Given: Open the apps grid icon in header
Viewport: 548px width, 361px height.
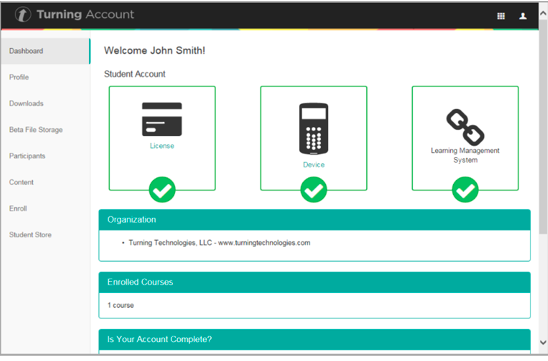Looking at the screenshot, I should pyautogui.click(x=501, y=16).
